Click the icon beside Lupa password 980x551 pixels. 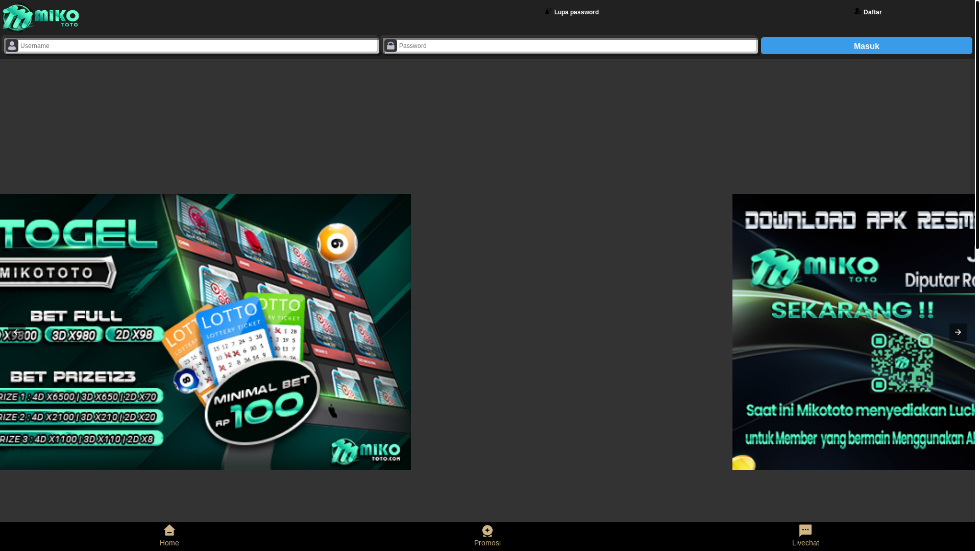pyautogui.click(x=548, y=11)
